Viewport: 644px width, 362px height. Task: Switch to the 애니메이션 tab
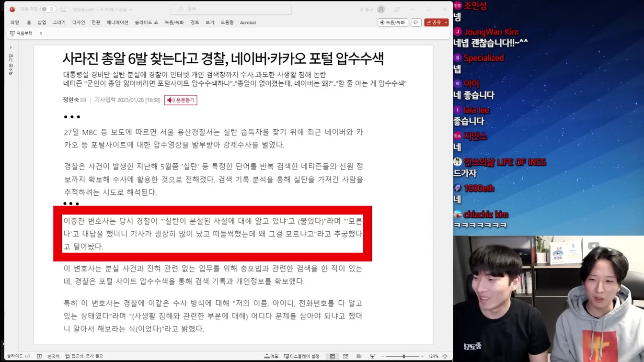117,23
